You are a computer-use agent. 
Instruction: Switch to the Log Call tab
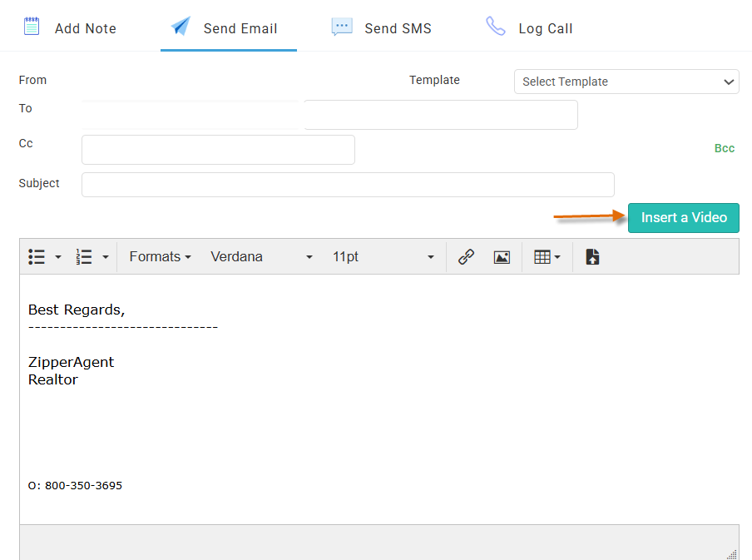pos(530,28)
